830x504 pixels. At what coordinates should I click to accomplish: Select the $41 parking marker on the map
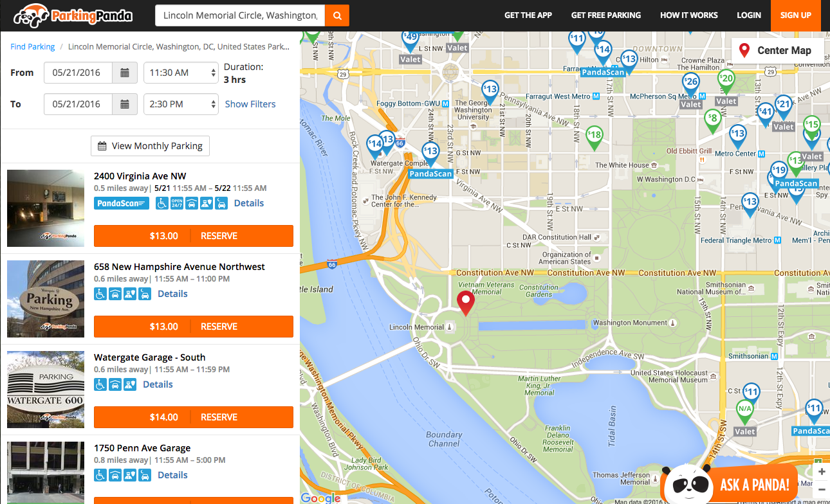click(x=765, y=114)
